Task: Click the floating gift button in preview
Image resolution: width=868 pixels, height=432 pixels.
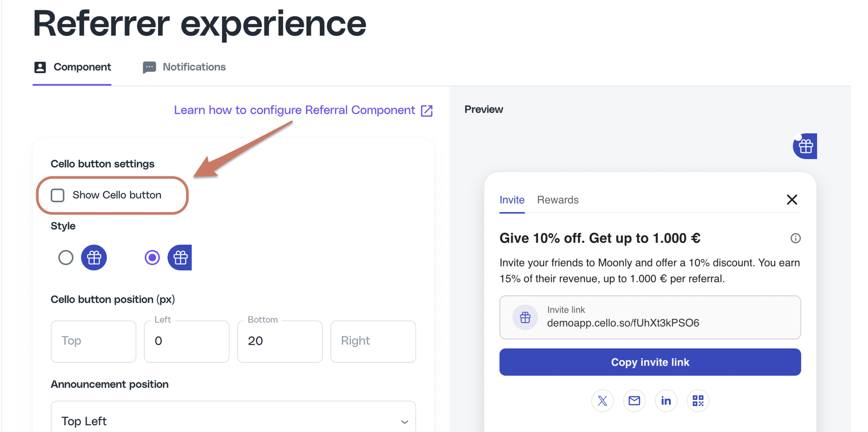Action: (x=805, y=146)
